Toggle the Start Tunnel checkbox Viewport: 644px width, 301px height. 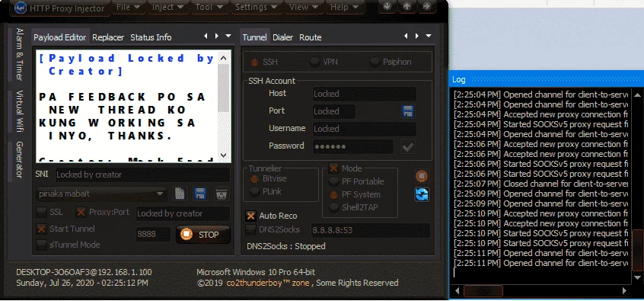41,229
